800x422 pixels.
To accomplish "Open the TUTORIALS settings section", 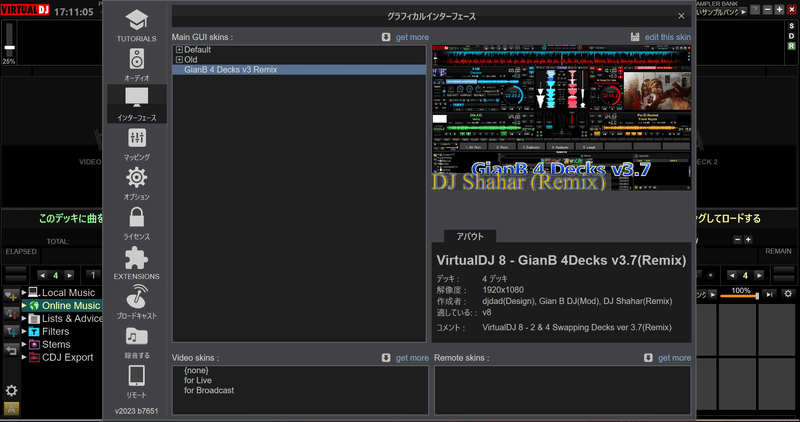I will click(136, 26).
